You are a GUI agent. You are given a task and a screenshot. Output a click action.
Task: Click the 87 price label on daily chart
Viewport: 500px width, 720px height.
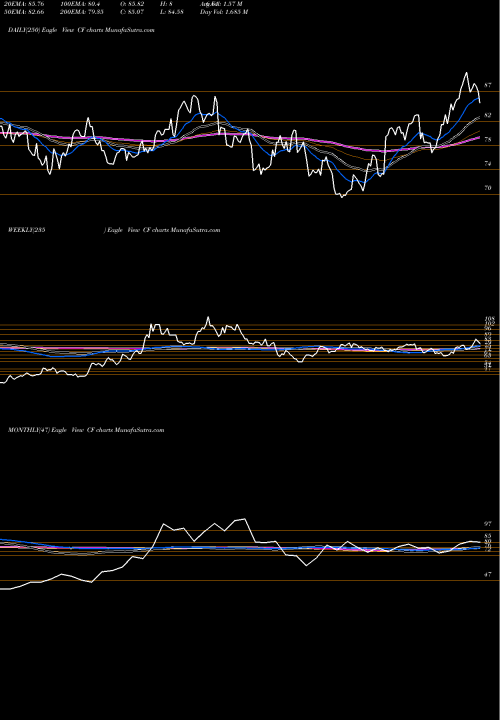(x=488, y=85)
